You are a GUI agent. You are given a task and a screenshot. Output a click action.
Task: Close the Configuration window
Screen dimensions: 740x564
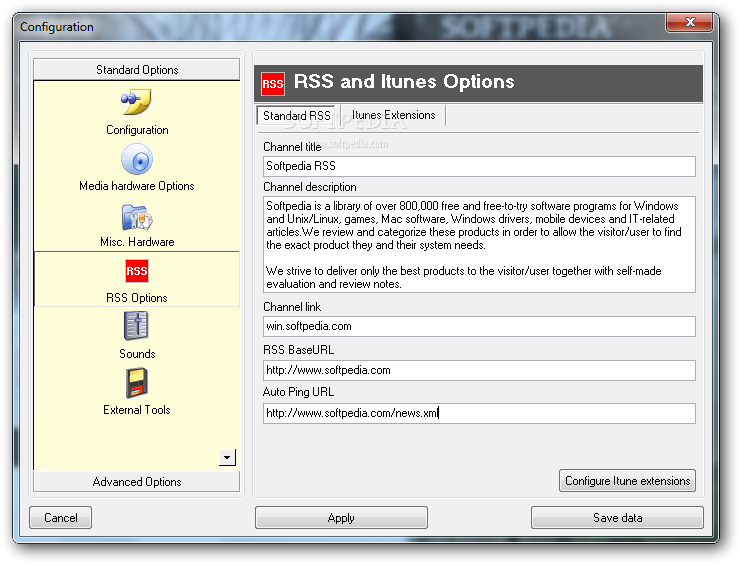(x=690, y=22)
